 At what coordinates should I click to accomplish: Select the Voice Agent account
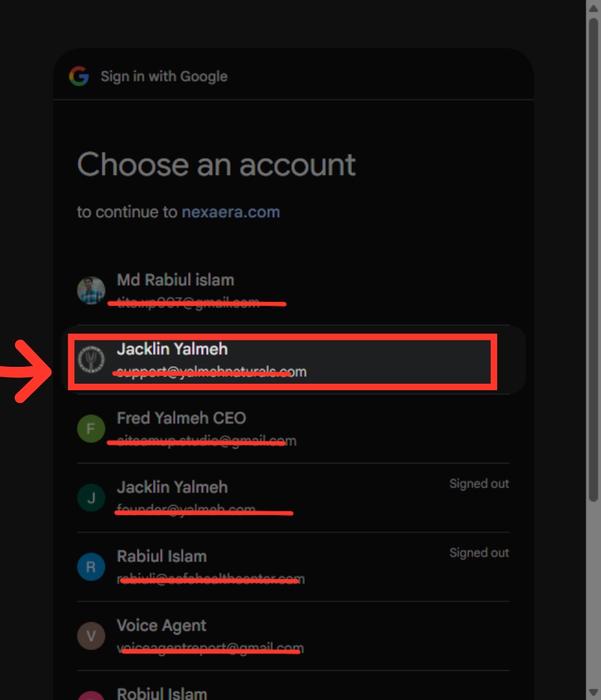[x=293, y=636]
